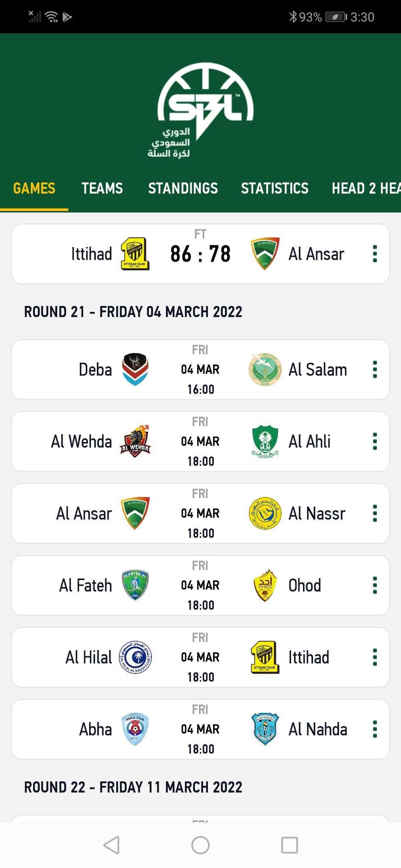
Task: Select the Al Nassr yellow crest
Action: point(265,513)
